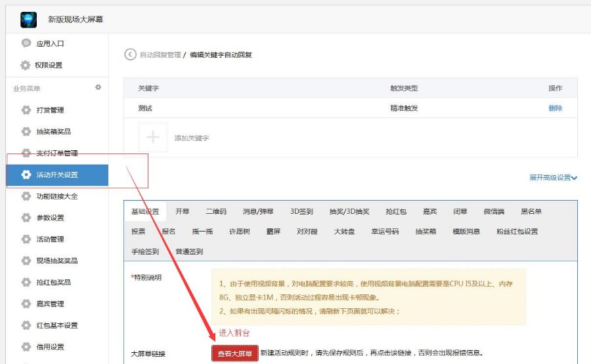Viewport: 591px width, 364px height.
Task: Click the plus box to add keyword
Action: [x=152, y=137]
